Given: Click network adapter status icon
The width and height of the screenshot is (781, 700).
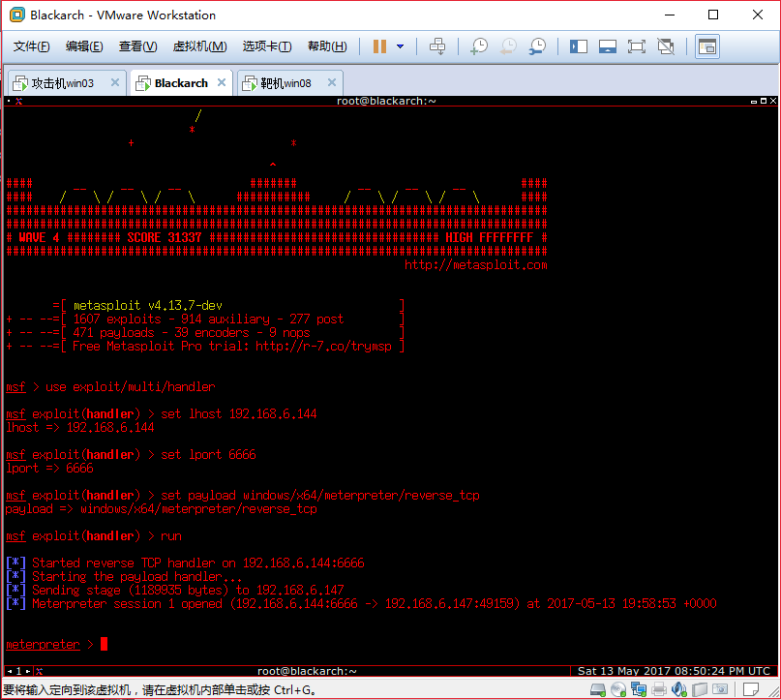Looking at the screenshot, I should click(x=639, y=689).
